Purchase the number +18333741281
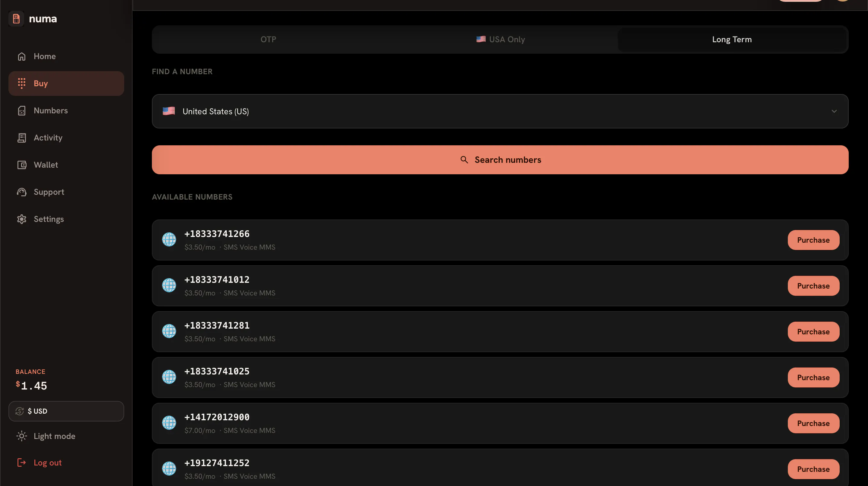The image size is (868, 486). click(x=813, y=332)
